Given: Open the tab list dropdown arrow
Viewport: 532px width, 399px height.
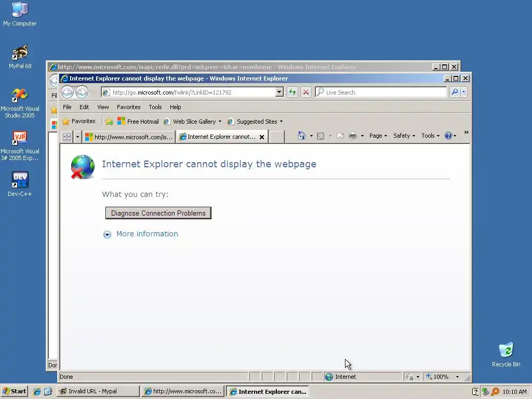Looking at the screenshot, I should tap(77, 137).
